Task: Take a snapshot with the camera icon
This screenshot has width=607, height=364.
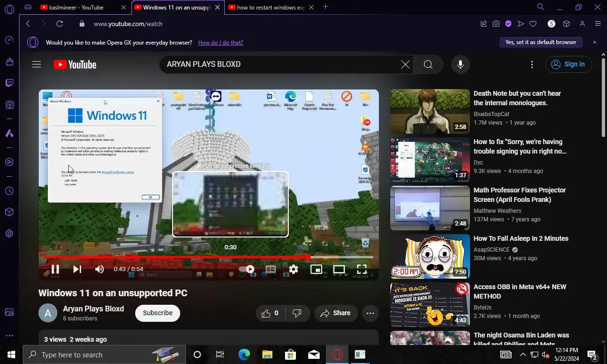Action: point(496,24)
